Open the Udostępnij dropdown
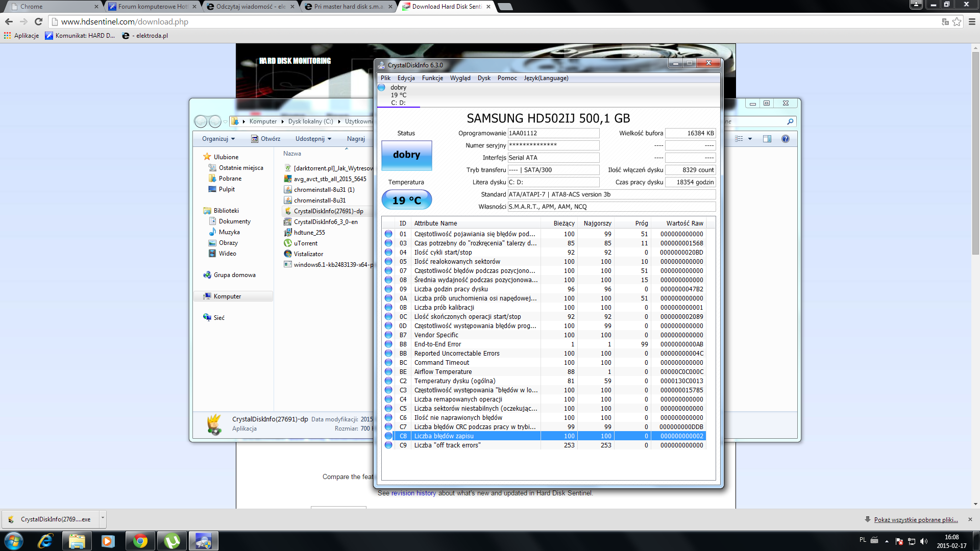 point(312,138)
